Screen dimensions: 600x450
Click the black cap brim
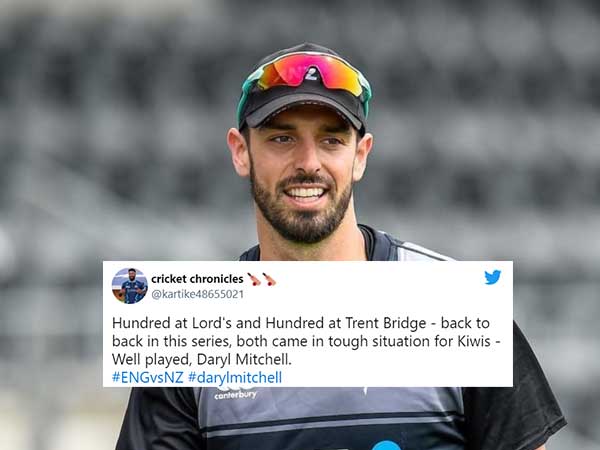tap(304, 109)
